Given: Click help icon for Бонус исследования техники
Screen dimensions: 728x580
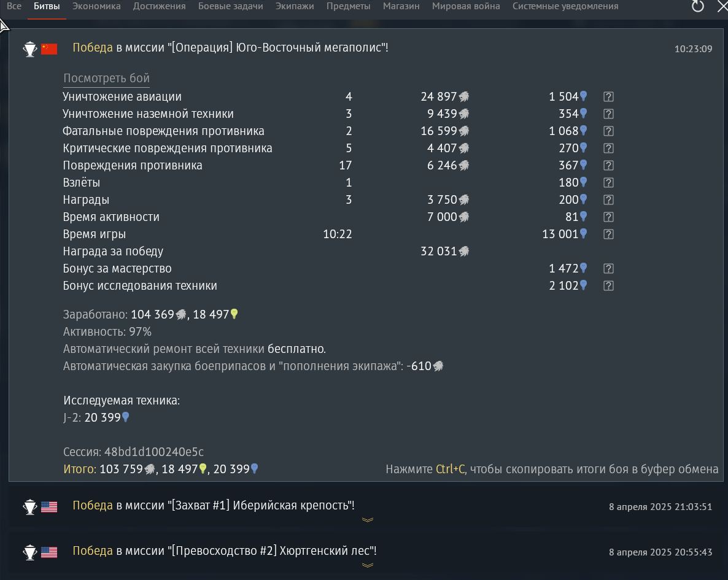Looking at the screenshot, I should click(x=608, y=285).
